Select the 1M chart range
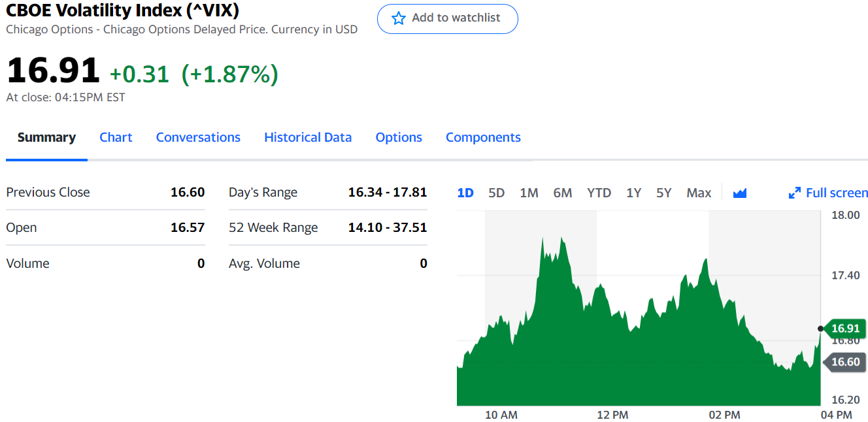 (x=529, y=193)
